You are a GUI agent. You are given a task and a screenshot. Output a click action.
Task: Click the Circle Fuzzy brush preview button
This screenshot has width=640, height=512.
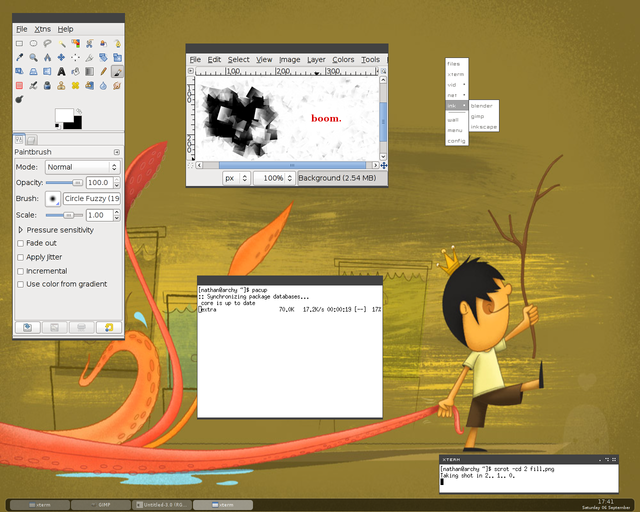[52, 198]
